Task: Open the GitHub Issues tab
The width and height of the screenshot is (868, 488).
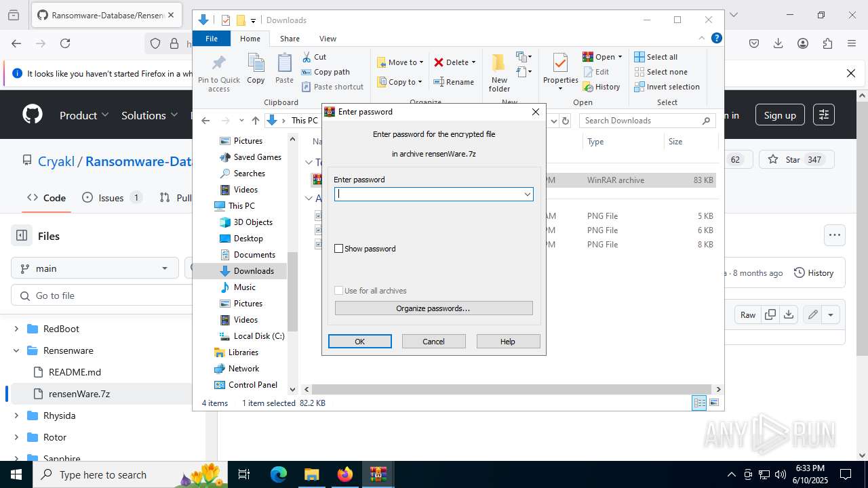Action: tap(112, 198)
